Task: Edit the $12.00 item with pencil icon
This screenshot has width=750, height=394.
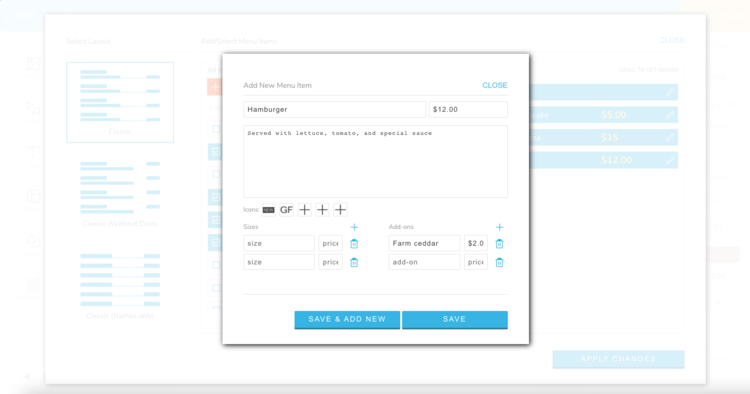Action: point(670,160)
